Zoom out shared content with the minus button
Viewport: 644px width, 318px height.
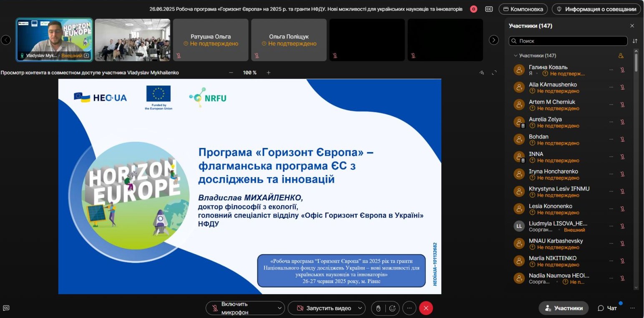click(x=231, y=73)
